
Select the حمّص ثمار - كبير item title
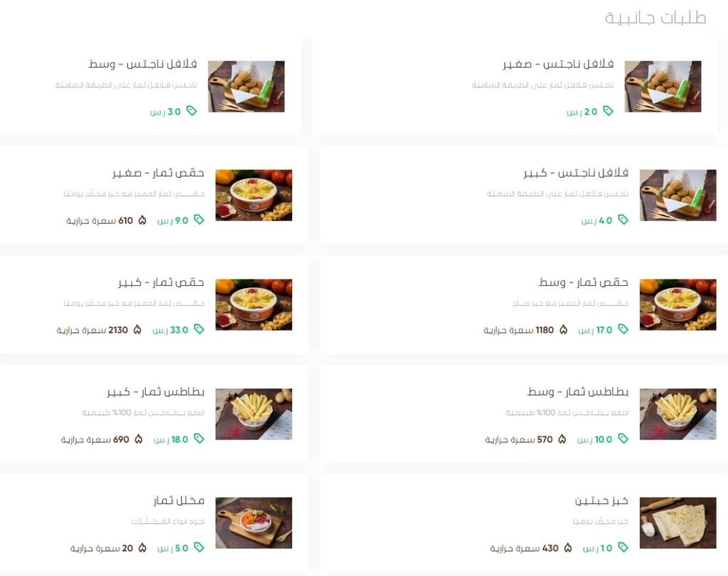click(x=161, y=282)
